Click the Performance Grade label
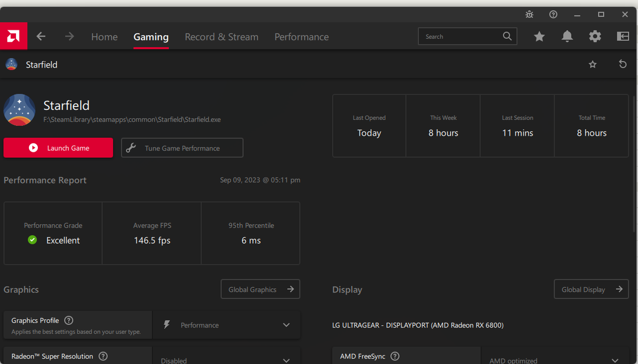Screen dimensions: 638x364 [53, 226]
